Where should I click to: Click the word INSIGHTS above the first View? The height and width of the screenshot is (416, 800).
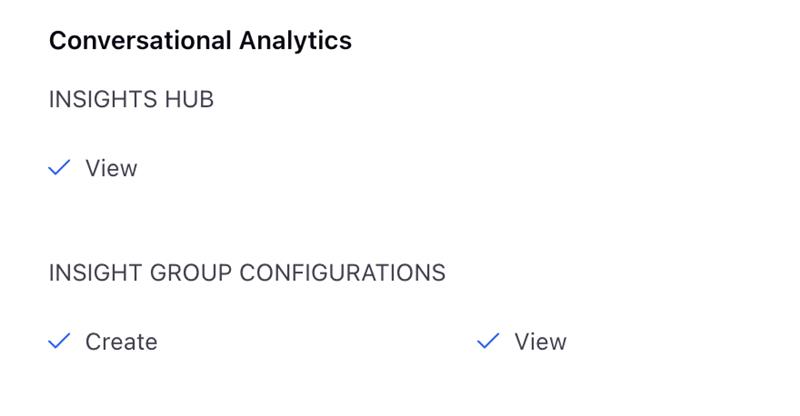[103, 99]
